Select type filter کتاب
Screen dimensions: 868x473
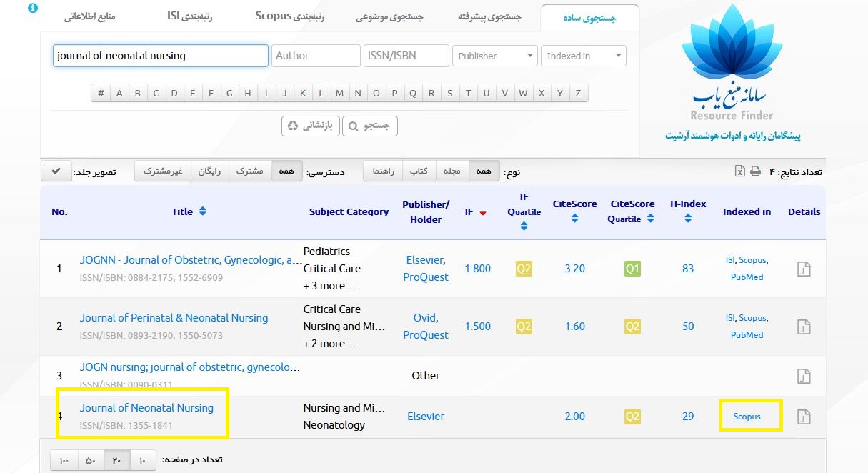pos(419,171)
